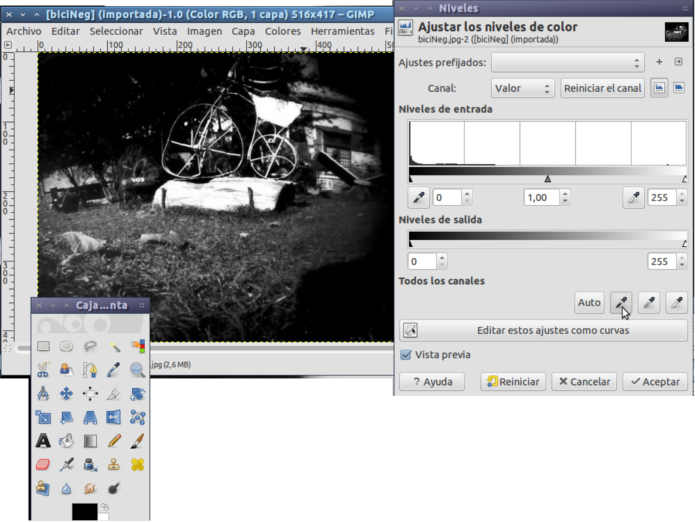The height and width of the screenshot is (522, 695).
Task: Select the Text tool in toolbox
Action: [43, 440]
